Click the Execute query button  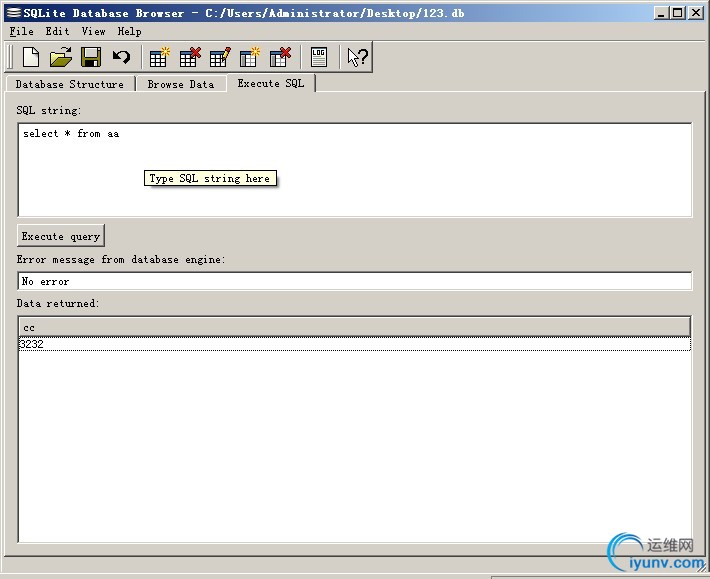tap(61, 236)
